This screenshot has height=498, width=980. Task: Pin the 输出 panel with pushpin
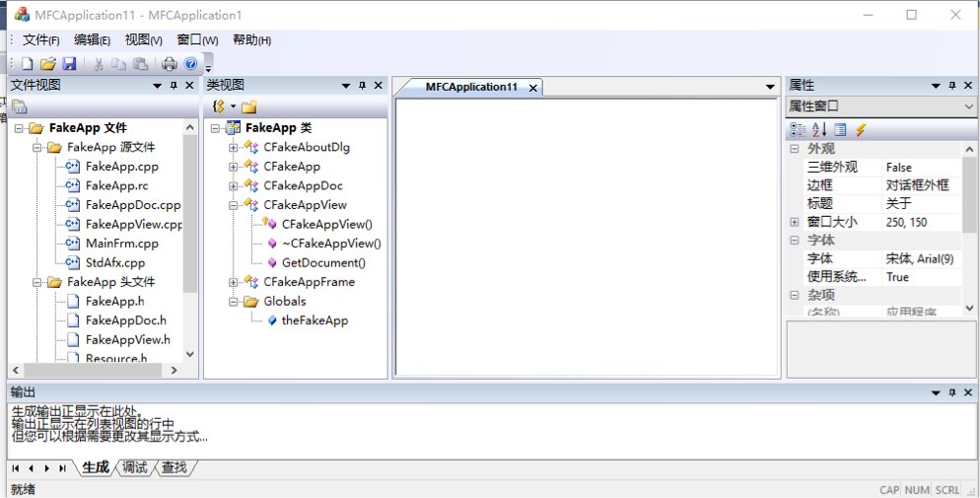pos(952,392)
